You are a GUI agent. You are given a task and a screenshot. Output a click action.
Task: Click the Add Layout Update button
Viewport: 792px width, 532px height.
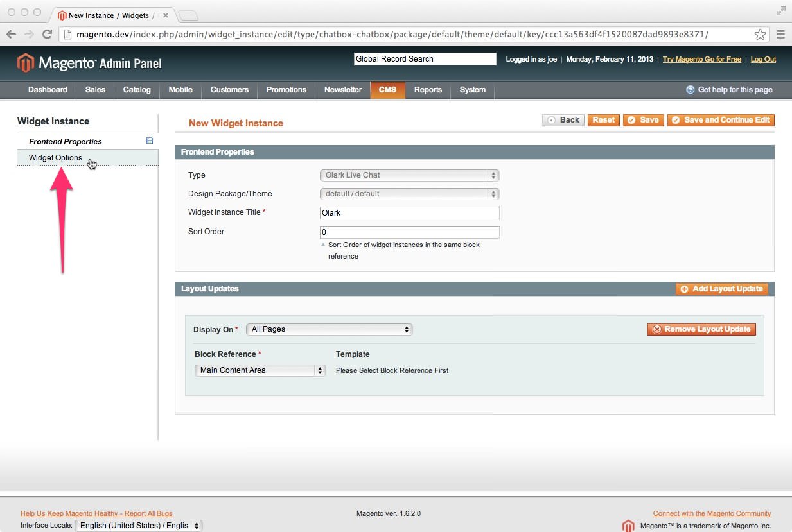722,289
